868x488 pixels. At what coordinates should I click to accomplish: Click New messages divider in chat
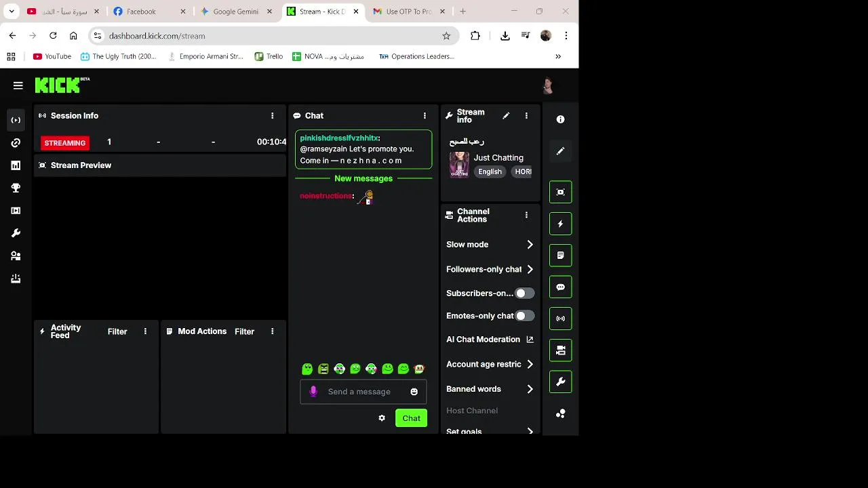click(363, 178)
